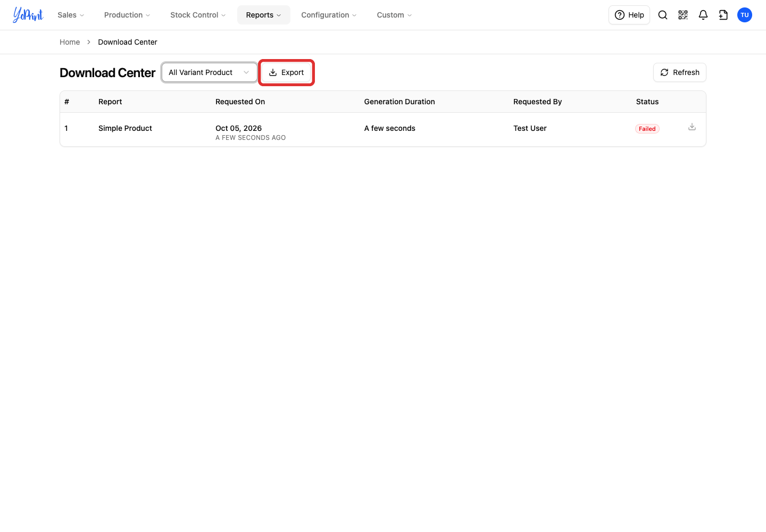
Task: Click the Download Center breadcrumb
Action: pyautogui.click(x=128, y=42)
